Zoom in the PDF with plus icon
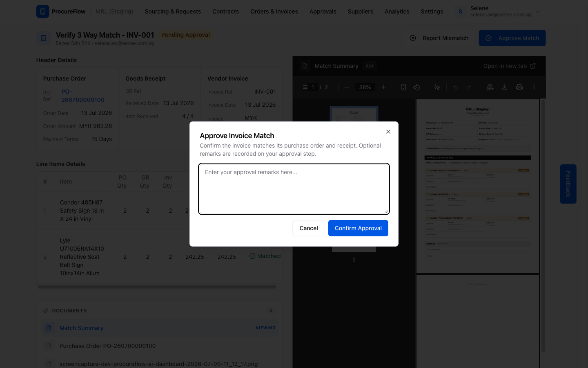The width and height of the screenshot is (588, 368). click(x=383, y=87)
